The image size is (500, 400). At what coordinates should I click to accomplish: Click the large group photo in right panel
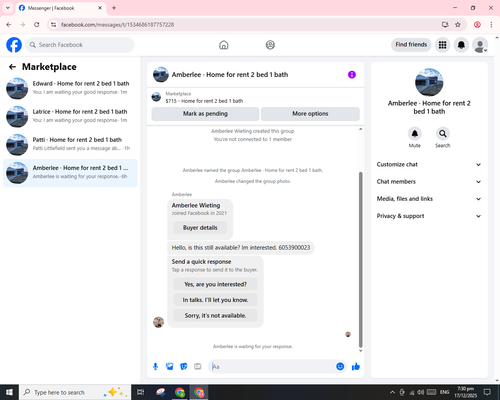pyautogui.click(x=429, y=82)
